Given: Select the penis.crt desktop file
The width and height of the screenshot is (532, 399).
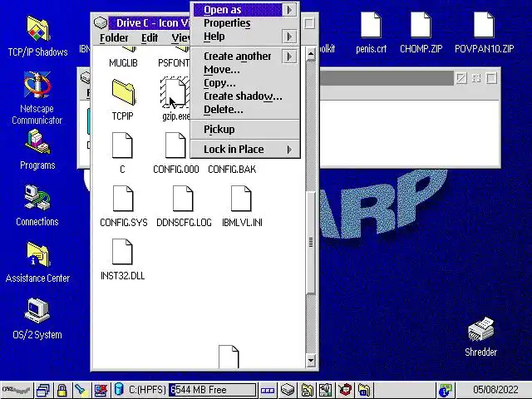Looking at the screenshot, I should (371, 25).
